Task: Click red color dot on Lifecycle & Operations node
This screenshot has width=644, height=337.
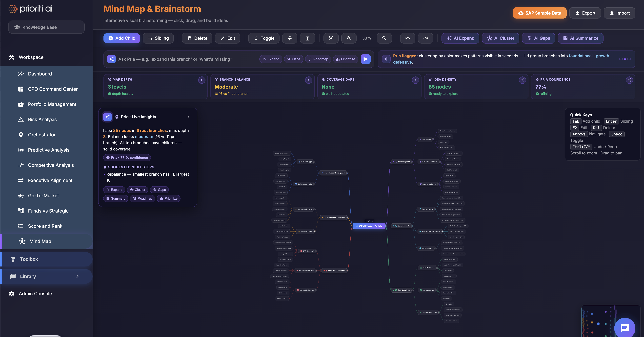Action: point(324,271)
